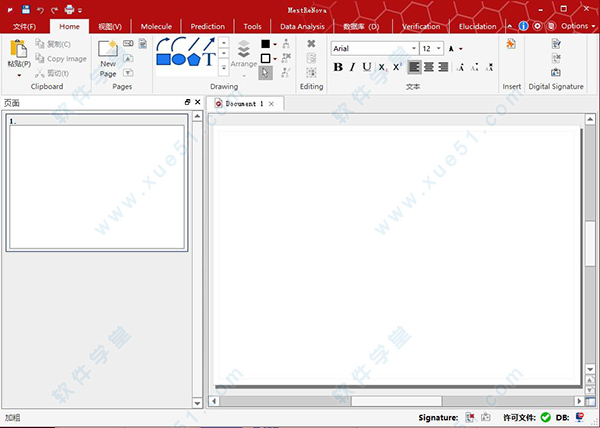Collapse the ribbon with the up chevron

pyautogui.click(x=510, y=26)
